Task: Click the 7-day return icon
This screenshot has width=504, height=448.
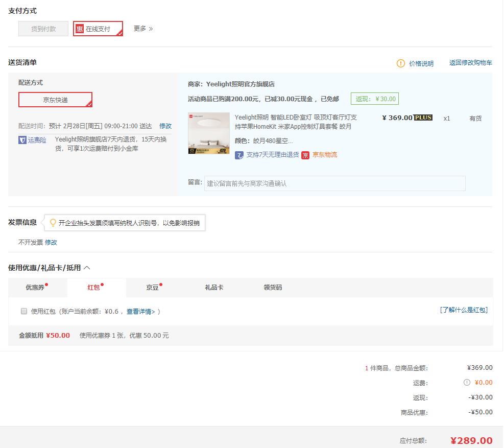Action: [239, 155]
